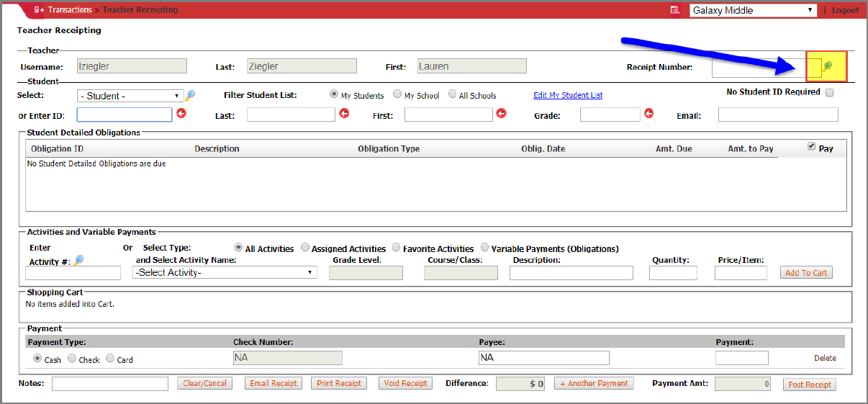Click the student select search magnifier icon
This screenshot has width=868, height=404.
coord(190,96)
